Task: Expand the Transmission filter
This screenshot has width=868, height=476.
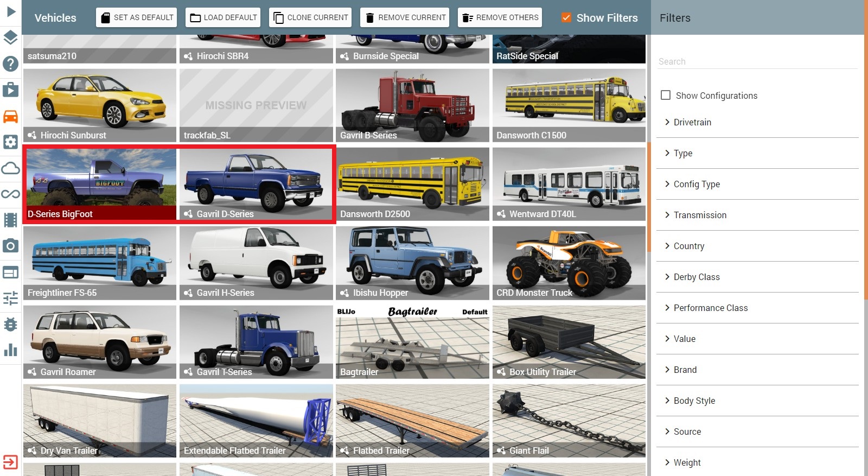Action: [x=757, y=215]
